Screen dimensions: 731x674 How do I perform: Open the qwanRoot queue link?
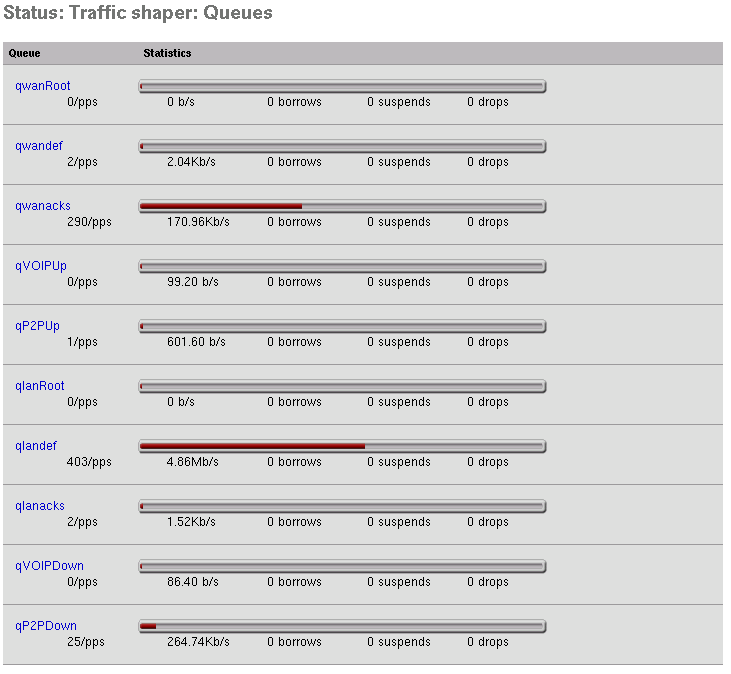[x=42, y=86]
